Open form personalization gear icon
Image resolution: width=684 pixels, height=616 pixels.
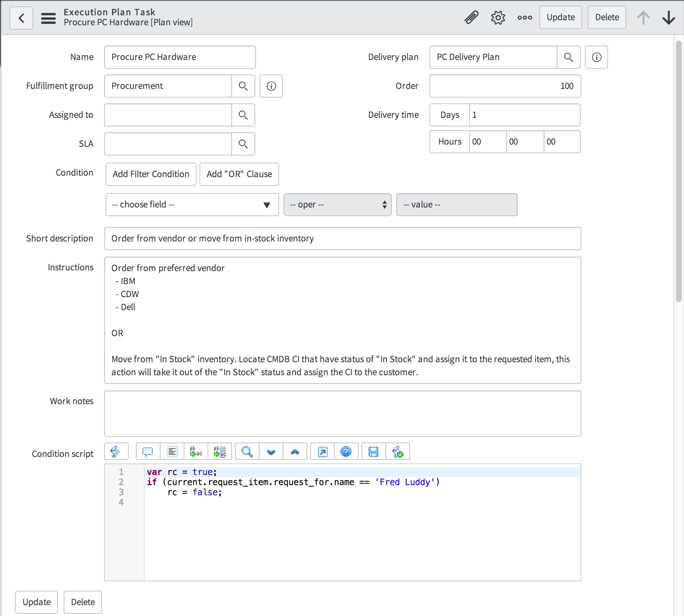pos(498,17)
